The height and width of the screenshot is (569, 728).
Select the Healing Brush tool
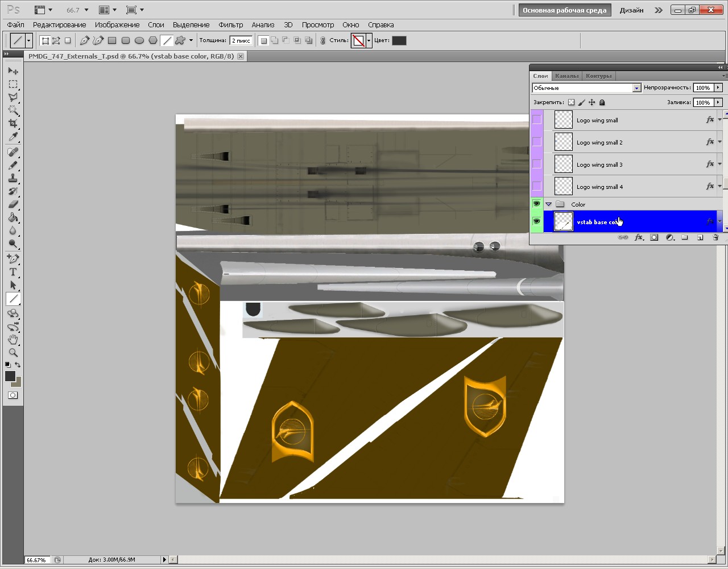13,152
